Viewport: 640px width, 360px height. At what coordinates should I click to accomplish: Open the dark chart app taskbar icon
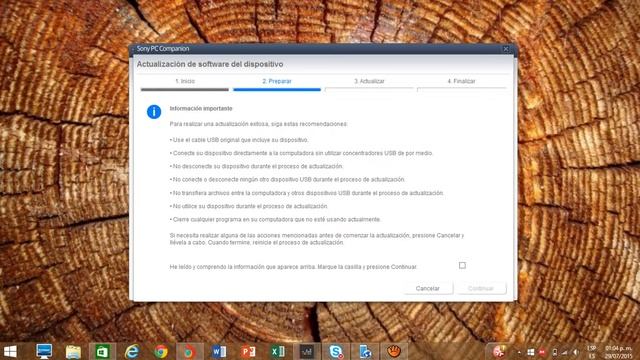[307, 351]
